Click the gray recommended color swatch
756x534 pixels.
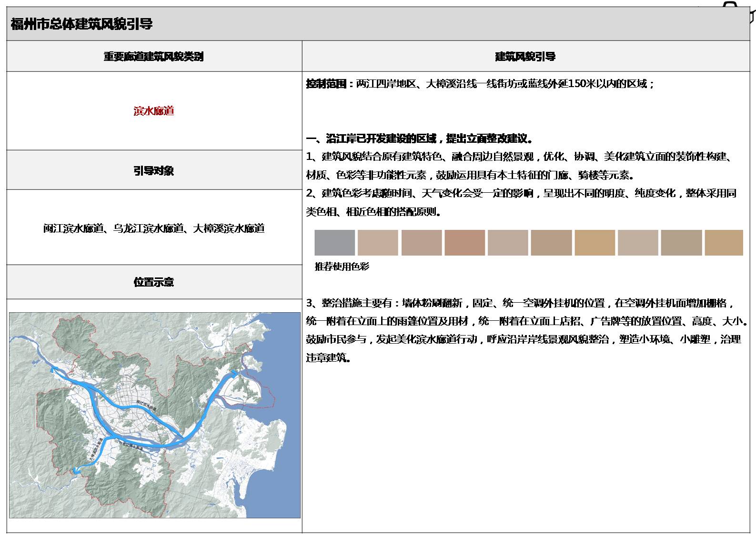click(334, 243)
